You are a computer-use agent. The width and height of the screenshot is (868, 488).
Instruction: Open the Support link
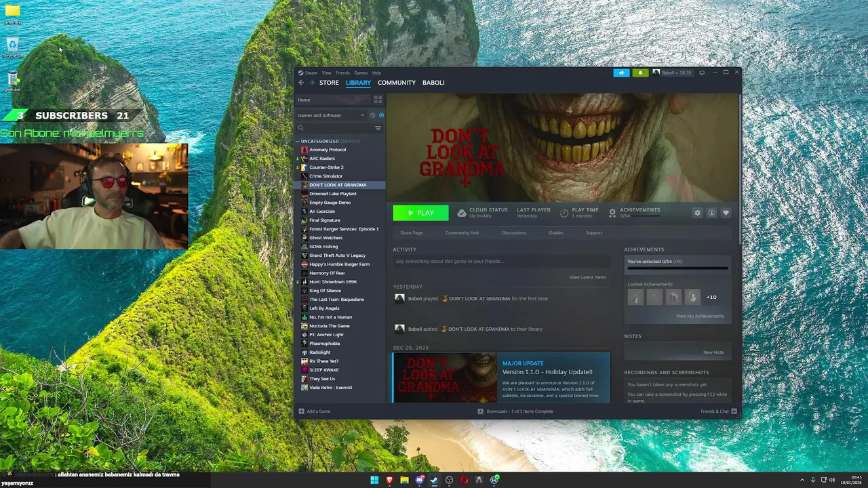pos(593,232)
